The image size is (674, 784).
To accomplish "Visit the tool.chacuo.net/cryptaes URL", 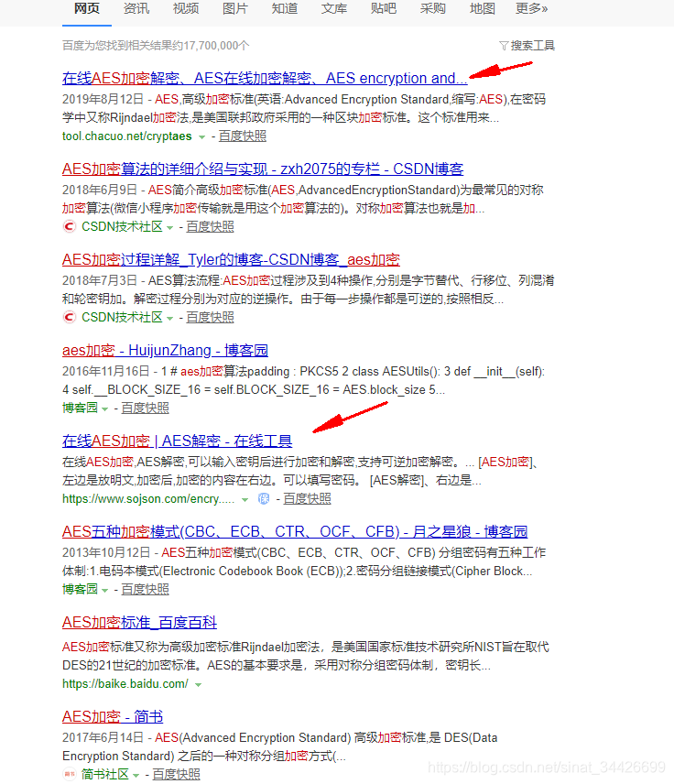I will (127, 136).
